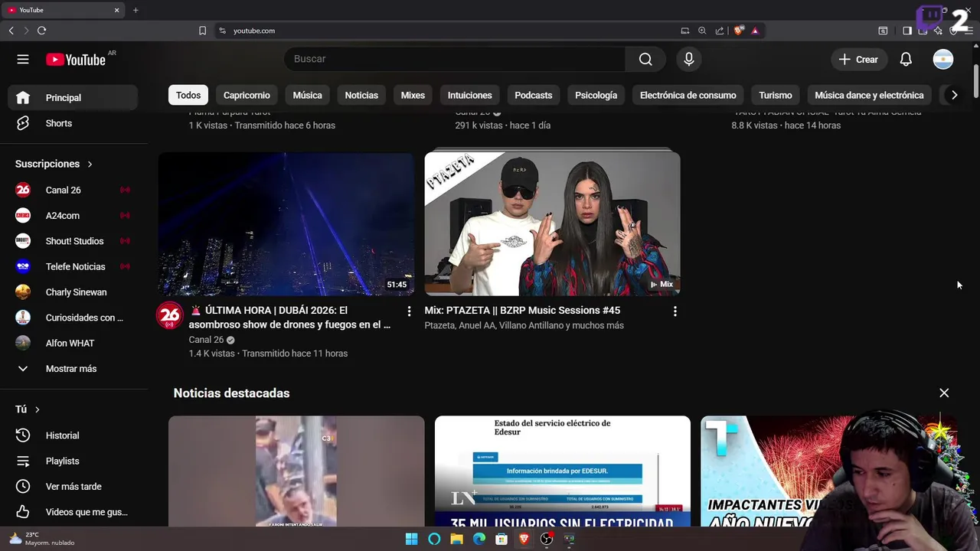Image resolution: width=980 pixels, height=551 pixels.
Task: Click browser back arrow
Action: click(11, 31)
